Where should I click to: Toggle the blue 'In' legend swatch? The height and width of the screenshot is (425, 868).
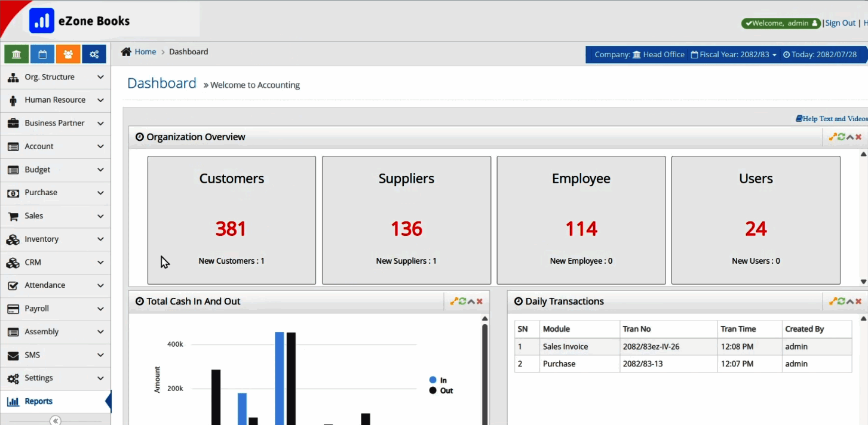pyautogui.click(x=433, y=380)
